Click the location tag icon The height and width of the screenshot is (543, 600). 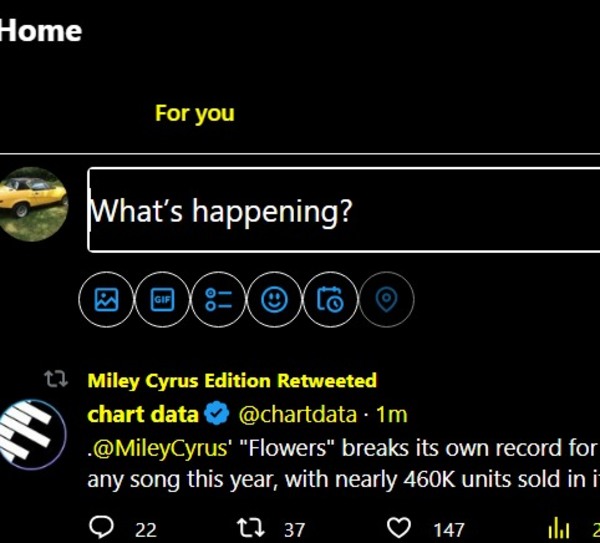coord(386,299)
